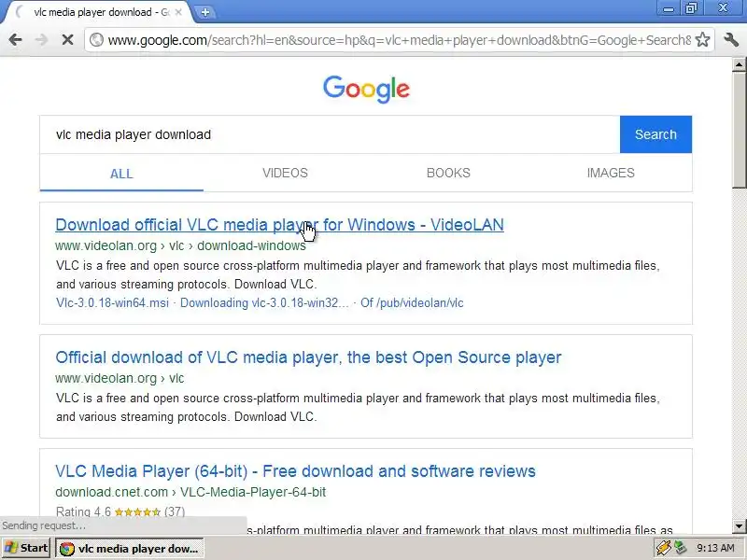Click the page scrollbar up arrow
747x560 pixels.
[739, 64]
